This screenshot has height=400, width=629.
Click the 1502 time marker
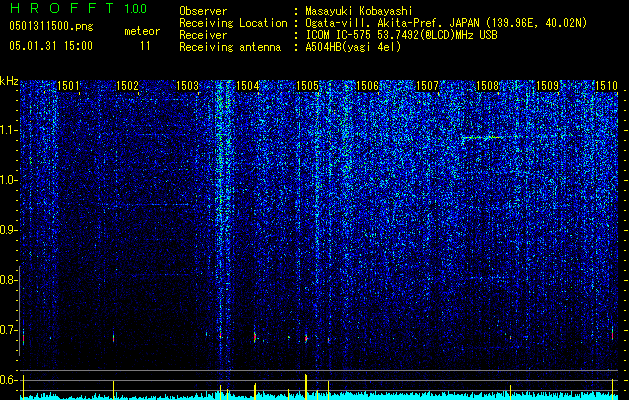tap(127, 86)
